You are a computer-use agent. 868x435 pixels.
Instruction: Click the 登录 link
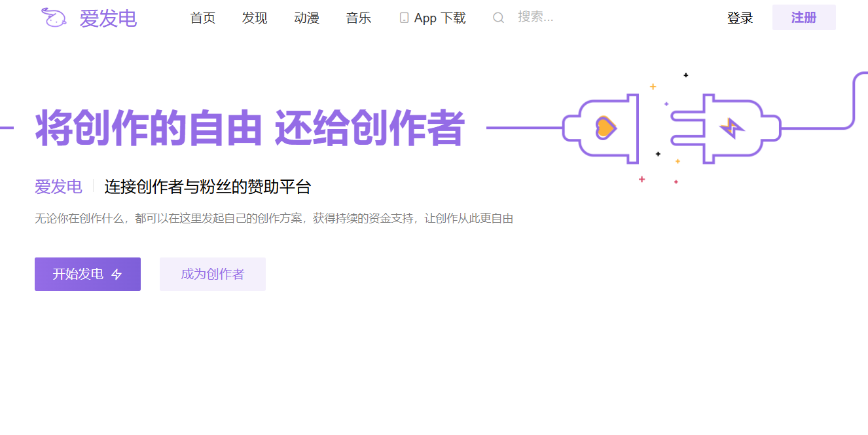pos(740,18)
